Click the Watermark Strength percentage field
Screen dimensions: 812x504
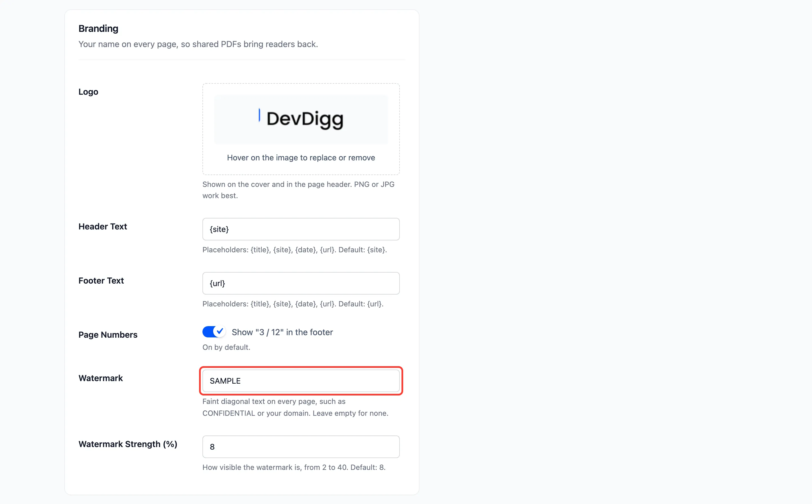[x=301, y=447]
